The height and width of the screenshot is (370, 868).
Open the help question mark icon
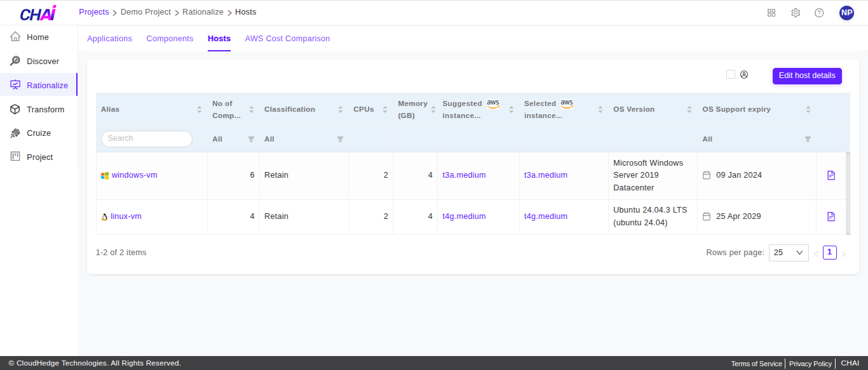[819, 13]
